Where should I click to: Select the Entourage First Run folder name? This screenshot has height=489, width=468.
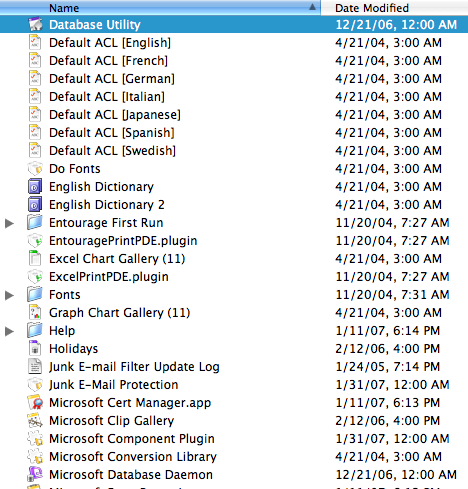pos(106,223)
